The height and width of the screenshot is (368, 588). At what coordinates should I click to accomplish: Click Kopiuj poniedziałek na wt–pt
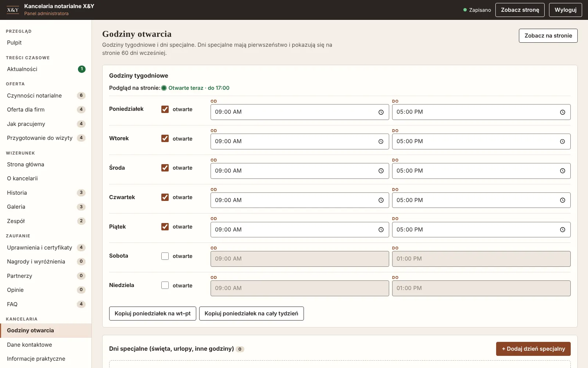click(x=153, y=314)
